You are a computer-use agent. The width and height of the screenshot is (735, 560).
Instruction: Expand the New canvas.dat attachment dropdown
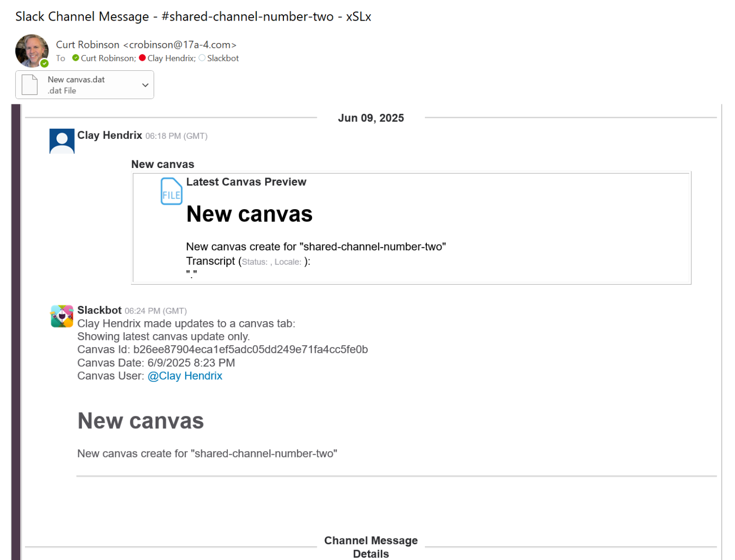point(145,84)
